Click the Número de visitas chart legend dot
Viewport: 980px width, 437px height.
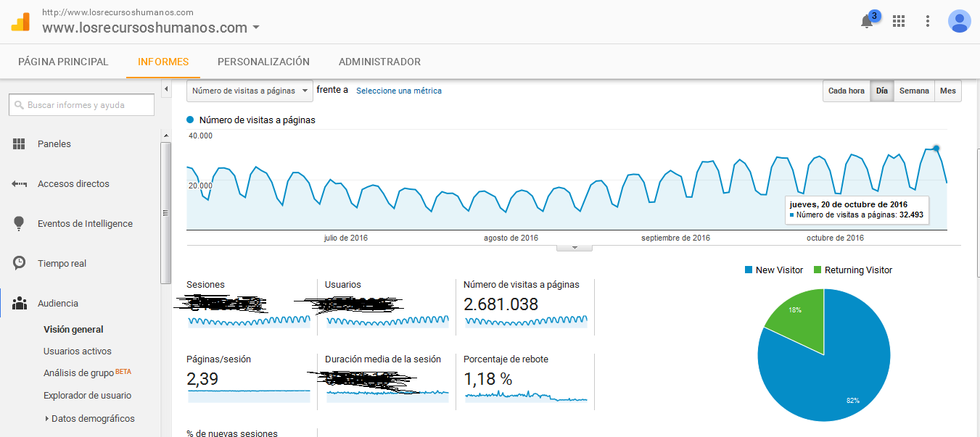click(x=190, y=120)
